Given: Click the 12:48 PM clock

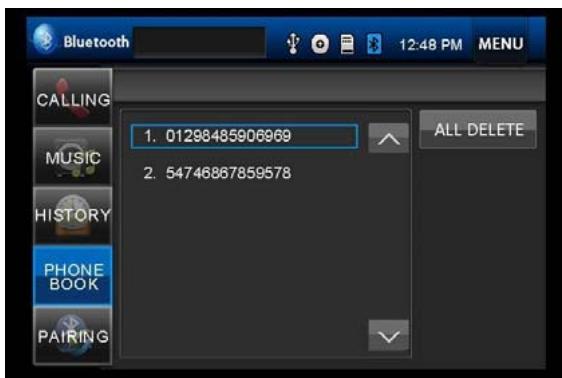Looking at the screenshot, I should 431,44.
